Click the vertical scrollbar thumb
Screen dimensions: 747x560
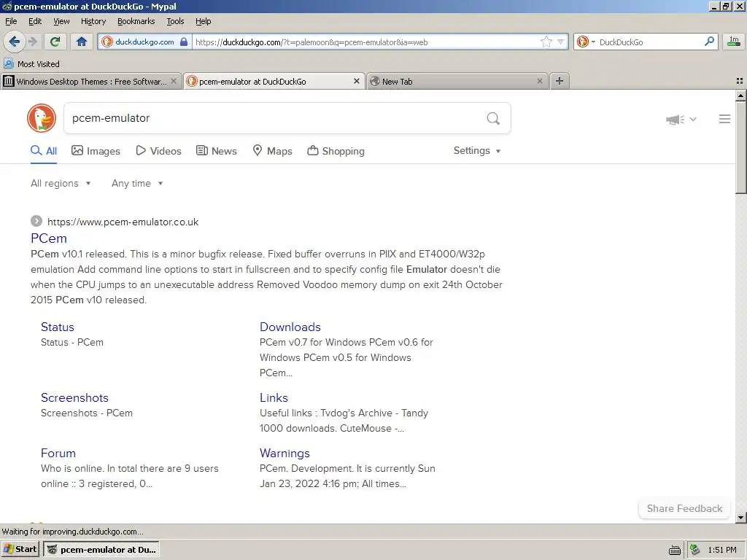[x=741, y=147]
